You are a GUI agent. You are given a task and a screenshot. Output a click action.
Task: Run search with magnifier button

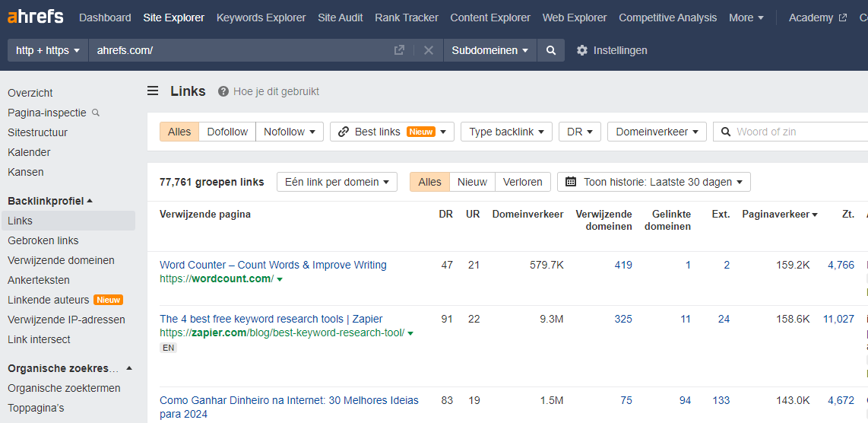coord(551,50)
